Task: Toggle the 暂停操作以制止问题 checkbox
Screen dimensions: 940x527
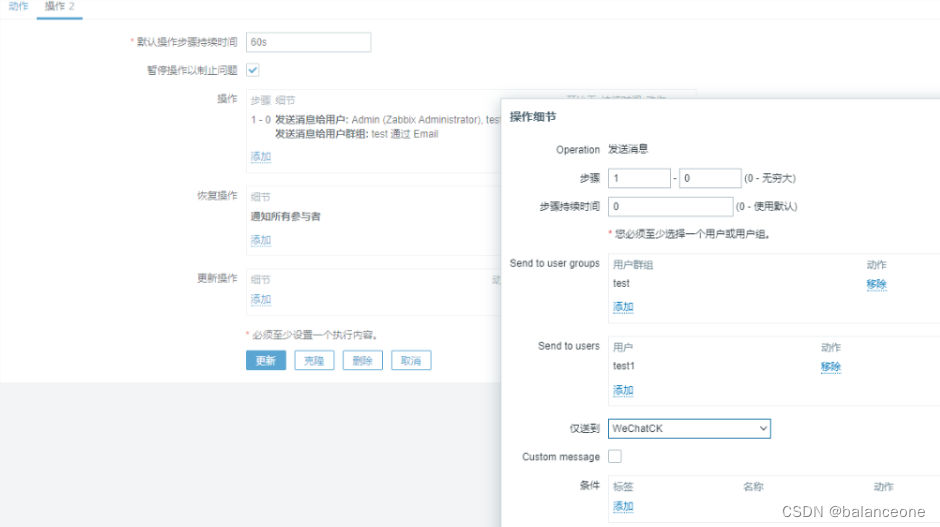Action: tap(253, 70)
